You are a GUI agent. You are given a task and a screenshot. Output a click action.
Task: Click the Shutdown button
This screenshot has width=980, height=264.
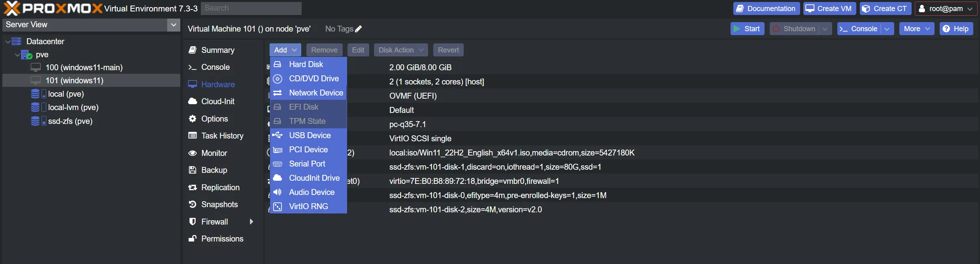[794, 29]
